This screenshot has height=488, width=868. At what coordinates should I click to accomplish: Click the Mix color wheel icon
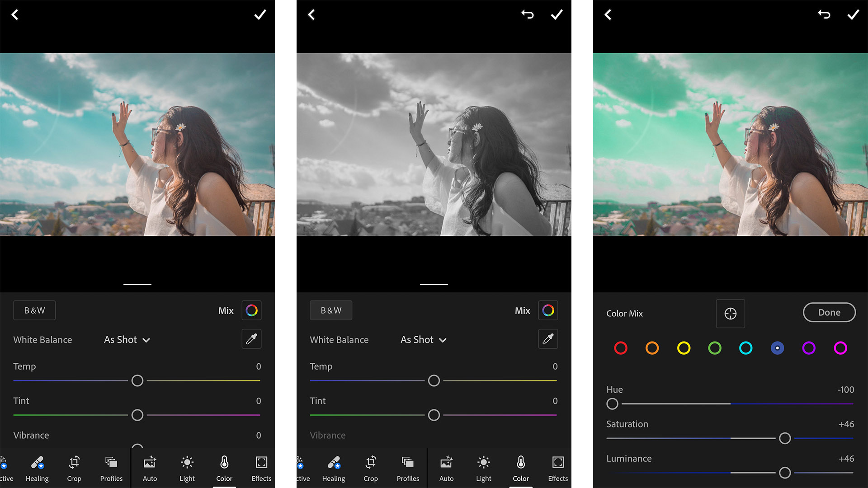253,310
